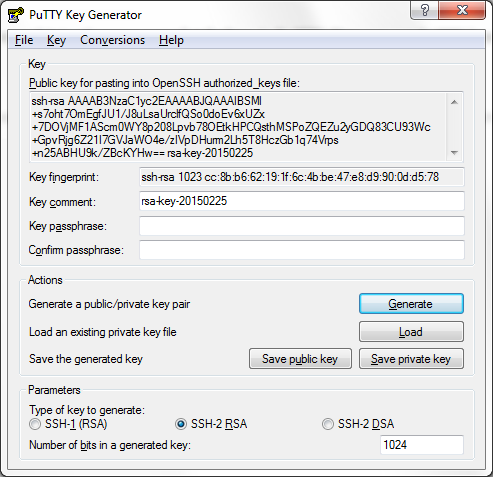494x477 pixels.
Task: Click the Generate button
Action: point(411,304)
